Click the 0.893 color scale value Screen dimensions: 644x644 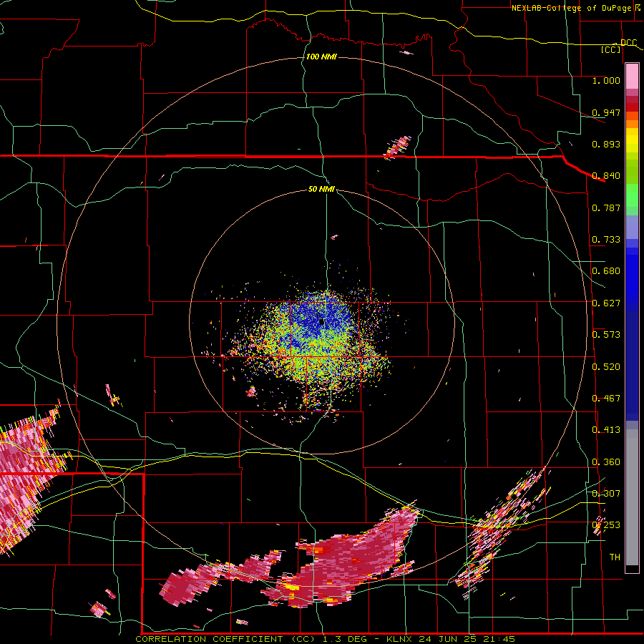[606, 144]
